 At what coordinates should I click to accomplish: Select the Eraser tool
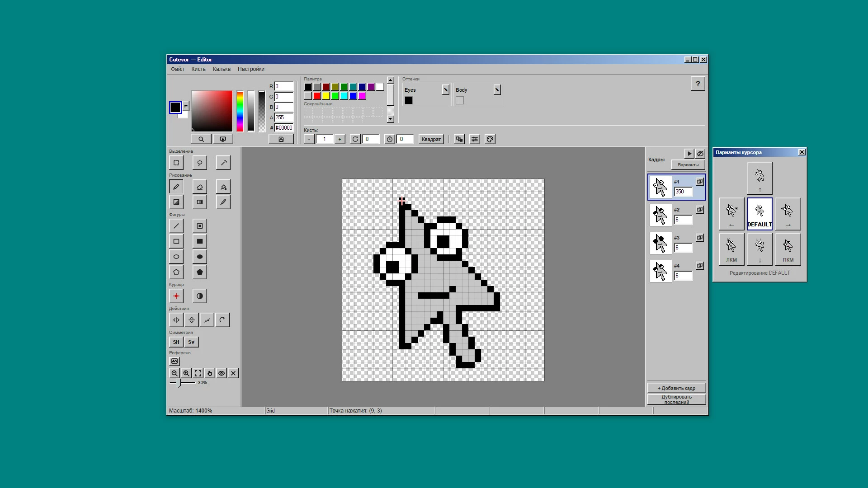click(200, 187)
